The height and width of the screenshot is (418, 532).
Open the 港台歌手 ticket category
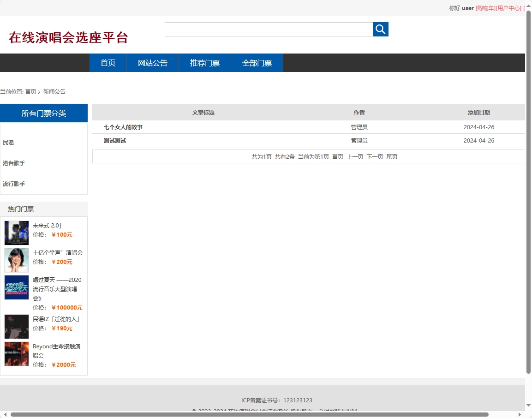[x=13, y=163]
